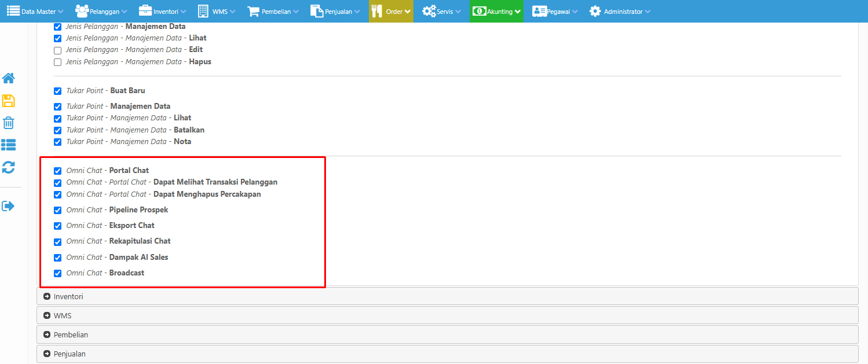Expand the WMS permissions section
The width and height of the screenshot is (868, 364).
[447, 315]
